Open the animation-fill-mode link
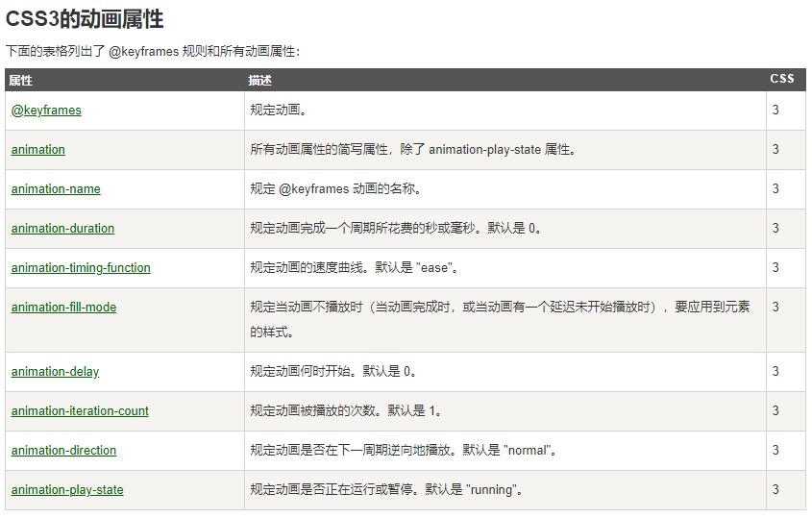This screenshot has width=812, height=518. coord(63,308)
